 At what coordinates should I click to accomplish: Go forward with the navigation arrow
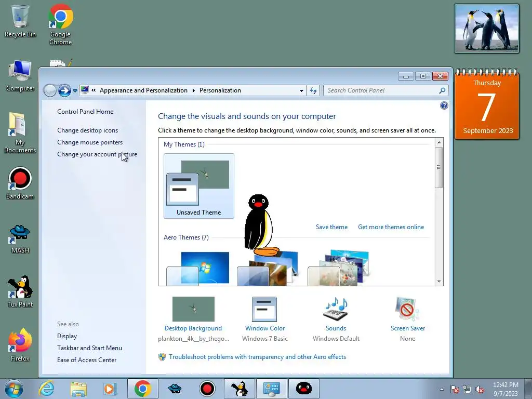pos(64,90)
